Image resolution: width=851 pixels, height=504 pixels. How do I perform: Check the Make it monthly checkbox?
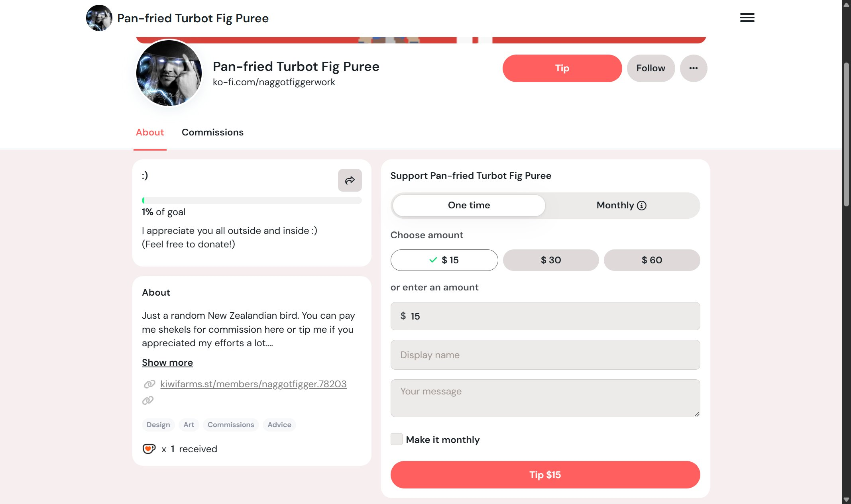click(396, 439)
